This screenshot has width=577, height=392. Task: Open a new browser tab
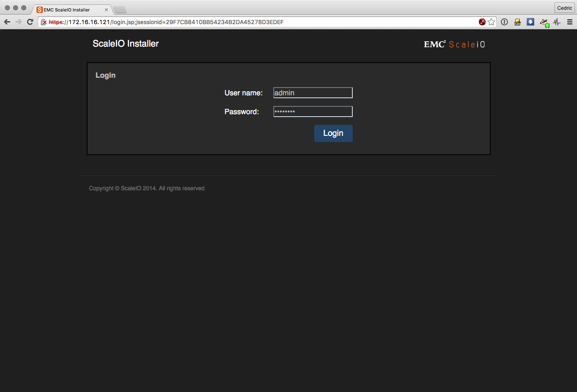pyautogui.click(x=120, y=10)
